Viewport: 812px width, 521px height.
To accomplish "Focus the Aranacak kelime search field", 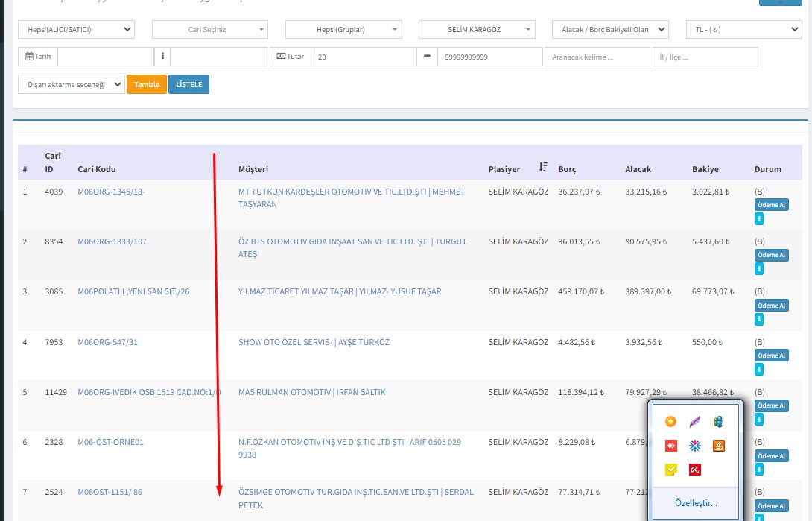I will [x=597, y=57].
